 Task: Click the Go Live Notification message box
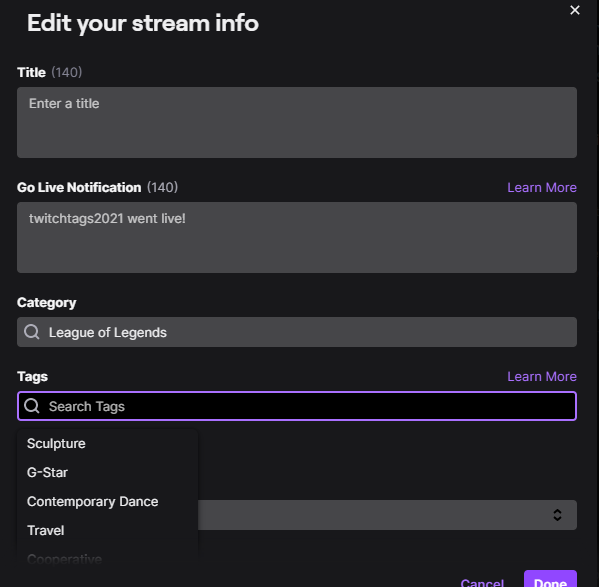click(297, 238)
